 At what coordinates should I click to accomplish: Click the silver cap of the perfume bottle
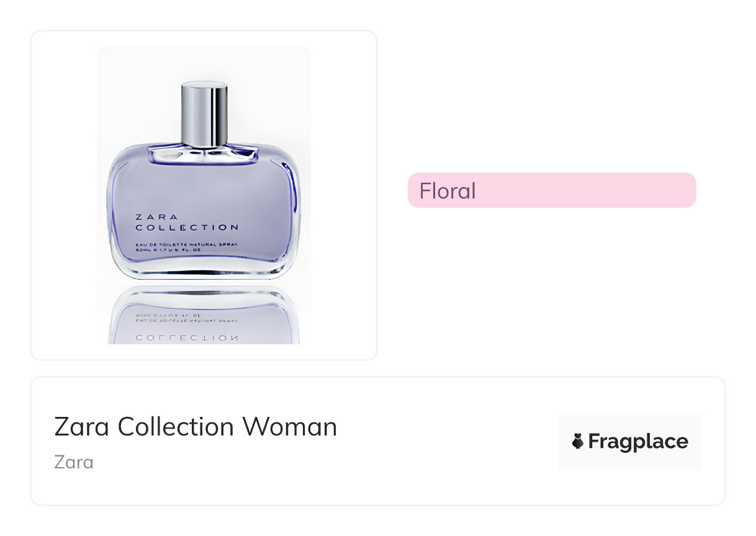pyautogui.click(x=204, y=114)
